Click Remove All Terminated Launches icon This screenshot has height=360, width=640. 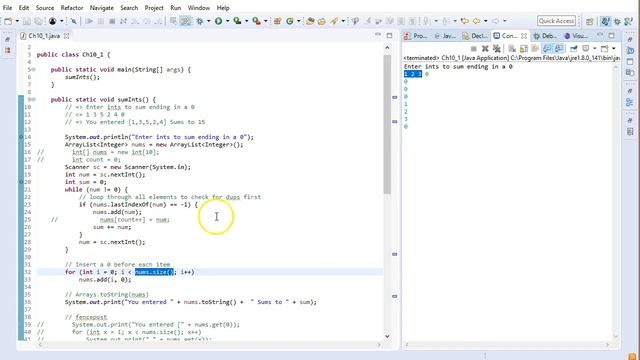(496, 49)
